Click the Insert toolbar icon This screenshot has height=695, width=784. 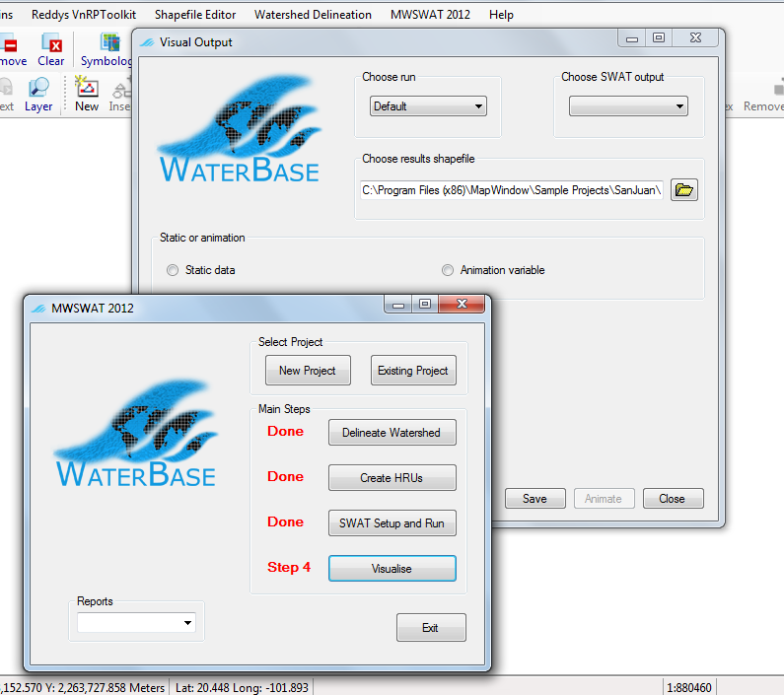(x=120, y=94)
